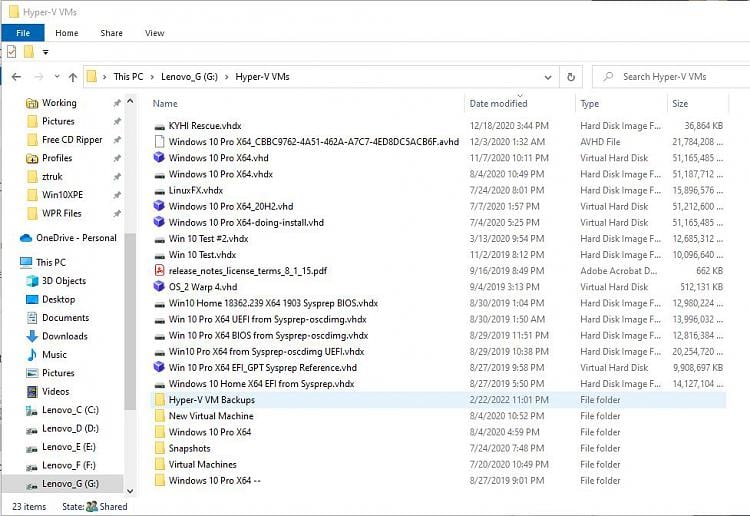Open the File ribbon tab

point(22,33)
